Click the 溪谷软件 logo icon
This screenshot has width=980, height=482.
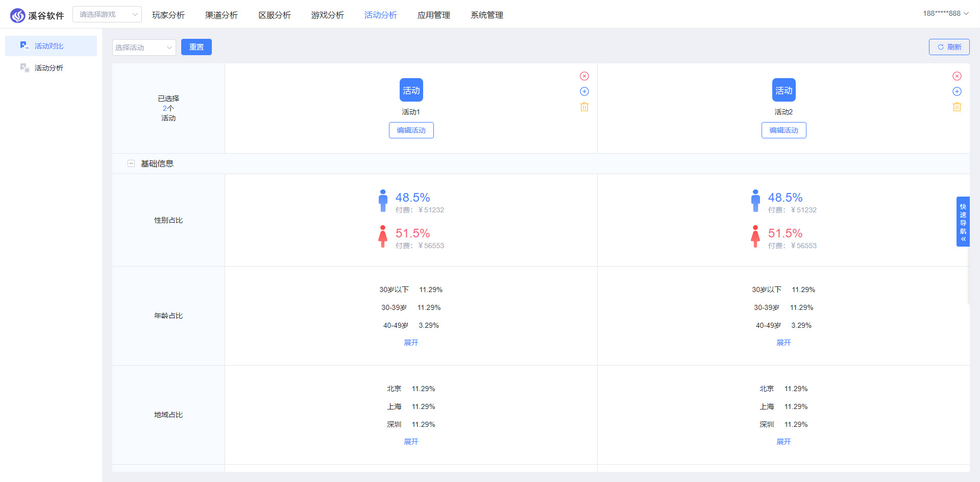point(18,15)
